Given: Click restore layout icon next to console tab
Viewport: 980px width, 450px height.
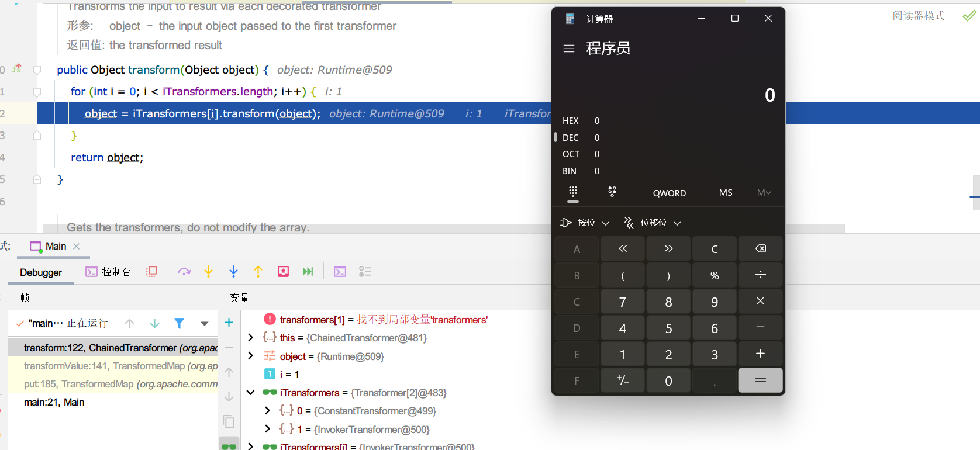Looking at the screenshot, I should pyautogui.click(x=152, y=272).
